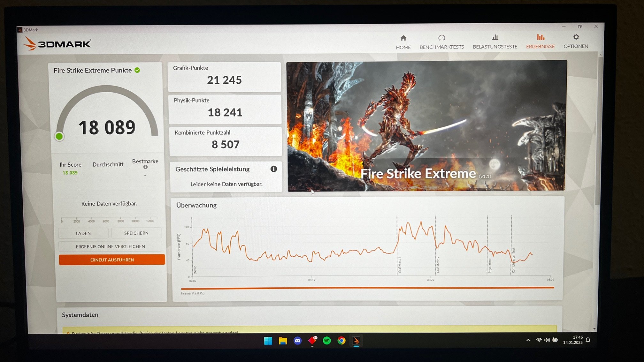The image size is (644, 362).
Task: Click the orange Framerate legend line
Action: [367, 288]
